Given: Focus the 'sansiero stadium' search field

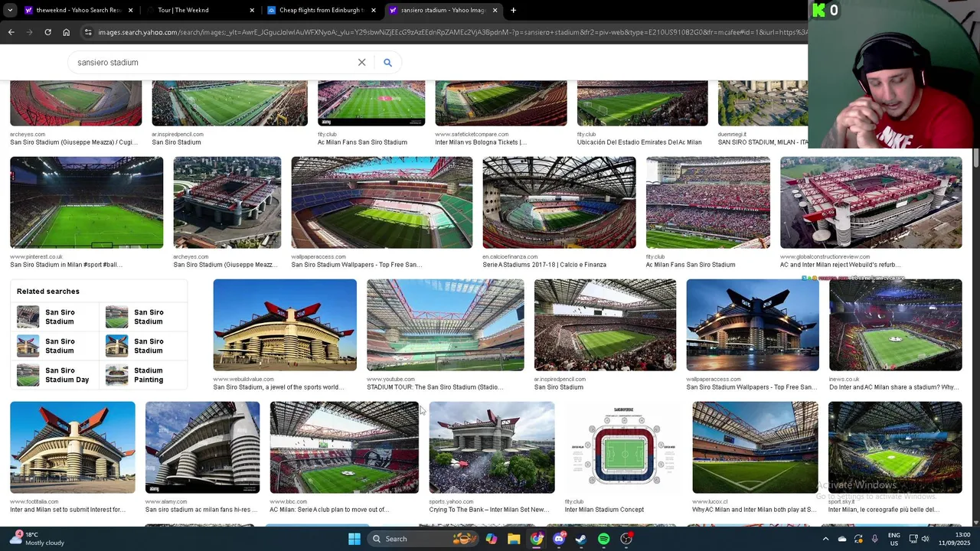Looking at the screenshot, I should (214, 62).
